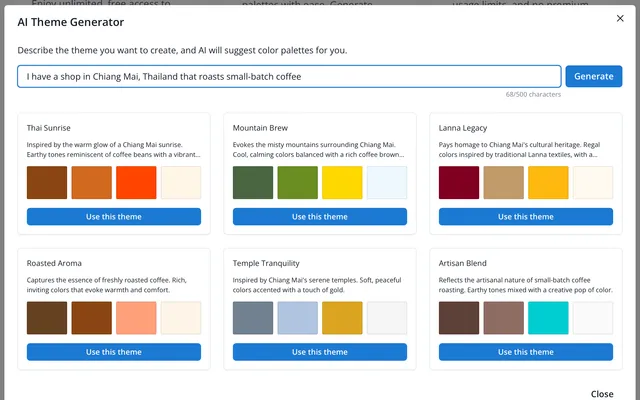Click Thai Sunrise description text

pos(113,149)
